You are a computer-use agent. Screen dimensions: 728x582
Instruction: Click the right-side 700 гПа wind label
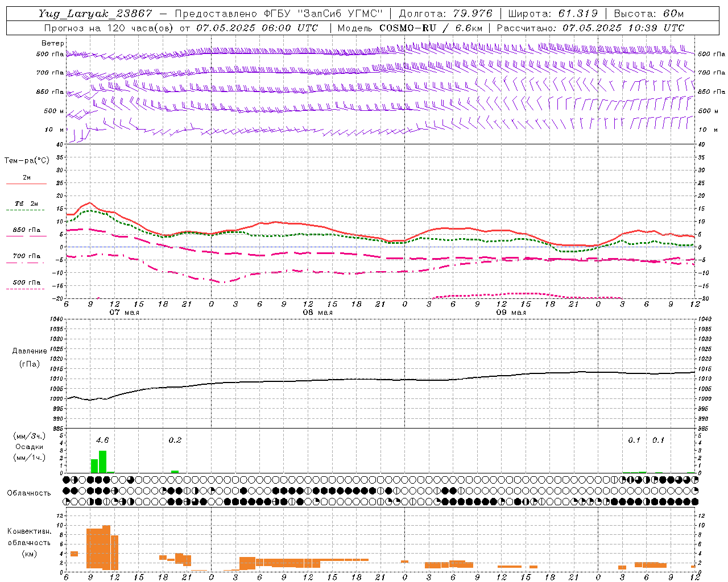point(712,73)
